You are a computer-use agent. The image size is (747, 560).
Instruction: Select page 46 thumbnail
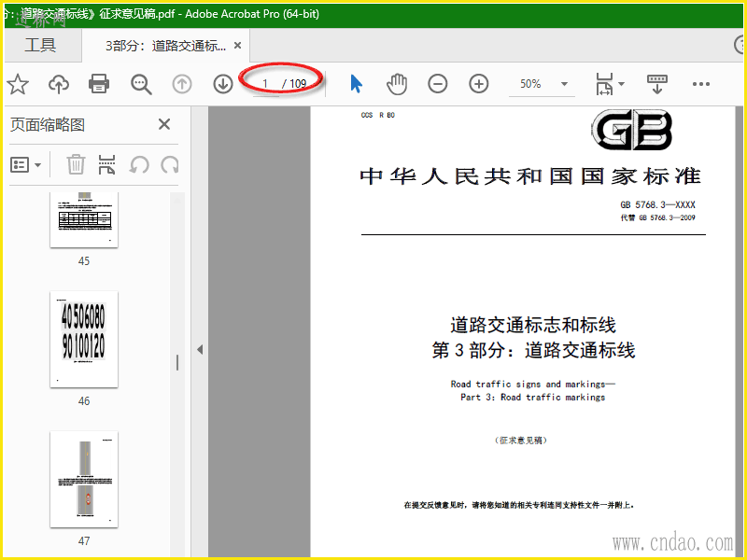(84, 339)
